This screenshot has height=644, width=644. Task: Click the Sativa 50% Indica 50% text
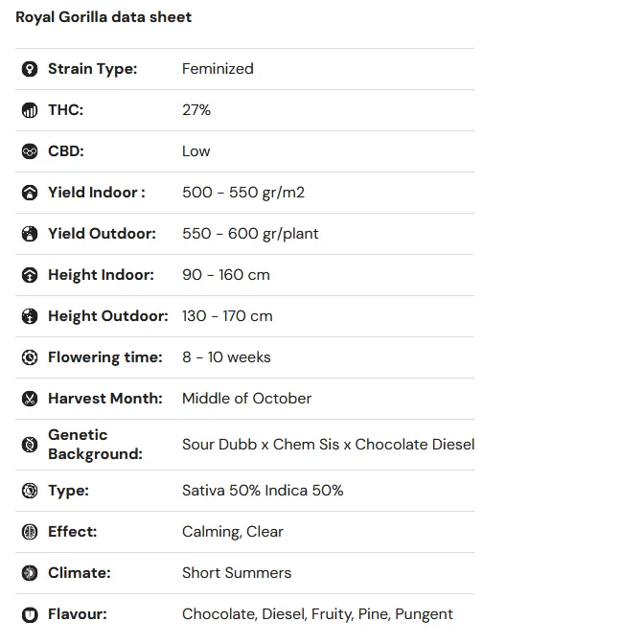(x=263, y=491)
